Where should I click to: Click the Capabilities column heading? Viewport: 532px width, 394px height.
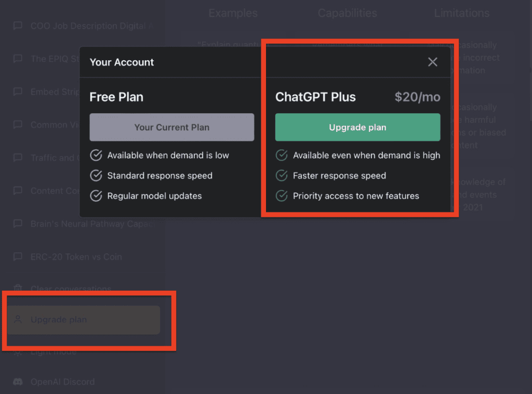348,13
